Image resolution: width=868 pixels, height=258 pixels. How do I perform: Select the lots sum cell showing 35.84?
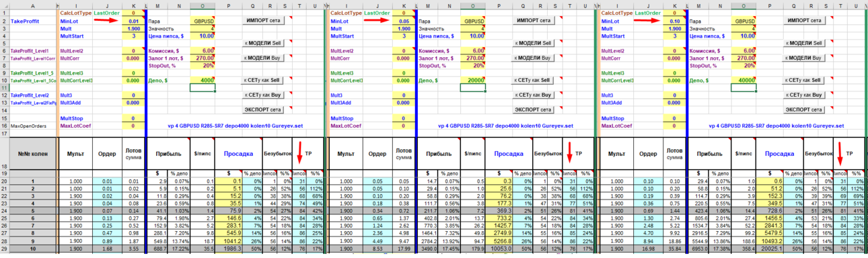pyautogui.click(x=674, y=249)
